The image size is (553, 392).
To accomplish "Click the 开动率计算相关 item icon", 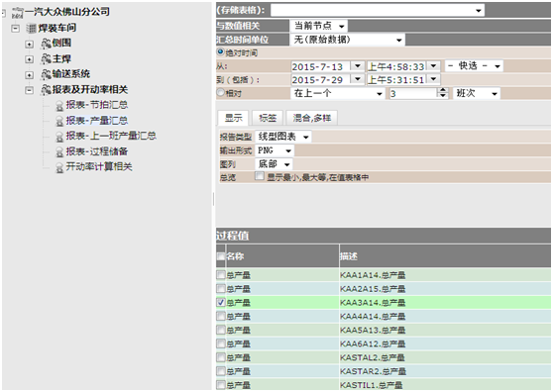I will pos(59,167).
